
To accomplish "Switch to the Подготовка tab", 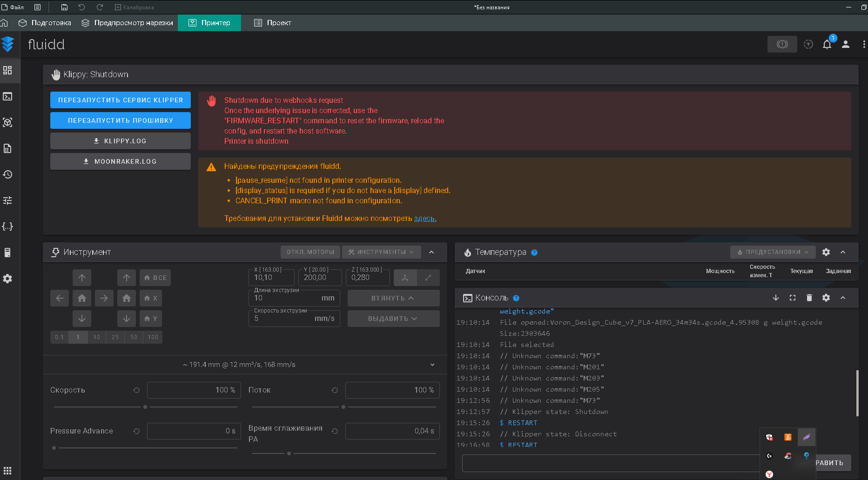I will coord(45,23).
